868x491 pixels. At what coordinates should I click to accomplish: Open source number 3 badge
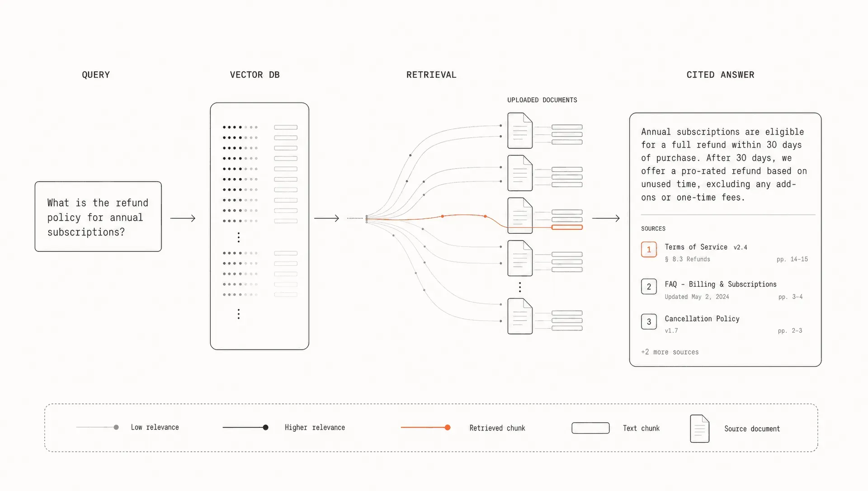point(649,321)
